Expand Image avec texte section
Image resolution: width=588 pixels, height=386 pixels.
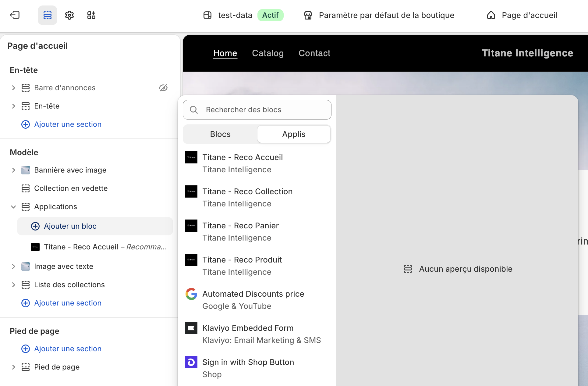(x=13, y=266)
